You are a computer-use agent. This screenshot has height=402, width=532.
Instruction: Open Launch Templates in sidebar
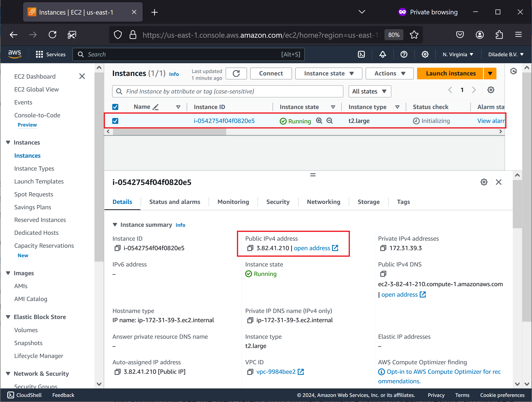tap(39, 182)
